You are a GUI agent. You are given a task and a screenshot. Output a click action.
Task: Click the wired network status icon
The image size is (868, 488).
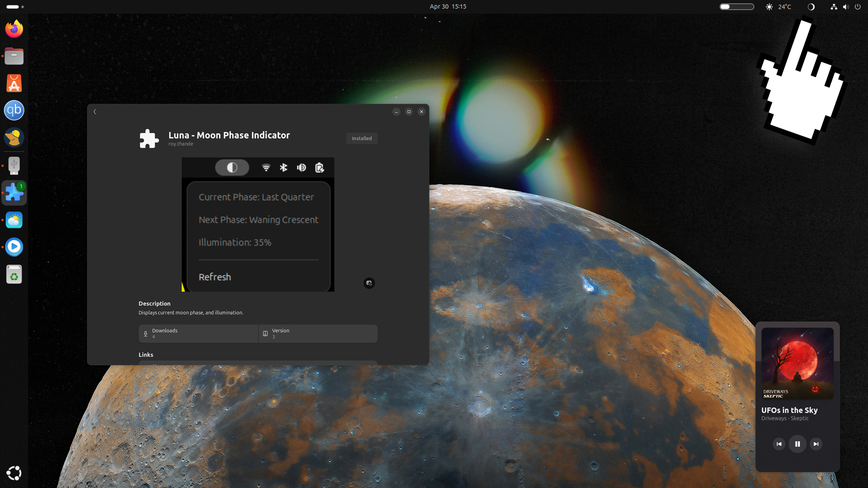pyautogui.click(x=834, y=6)
